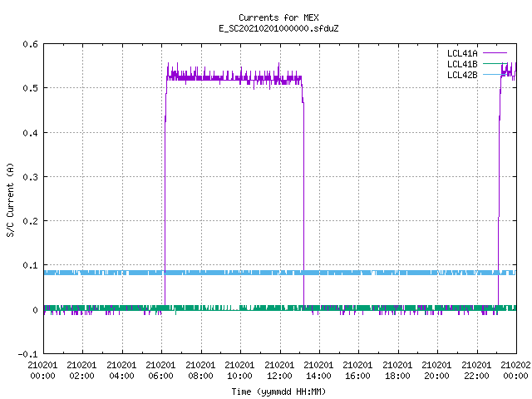
Task: Click the 210201 18:00 x-axis tick label
Action: coord(397,371)
